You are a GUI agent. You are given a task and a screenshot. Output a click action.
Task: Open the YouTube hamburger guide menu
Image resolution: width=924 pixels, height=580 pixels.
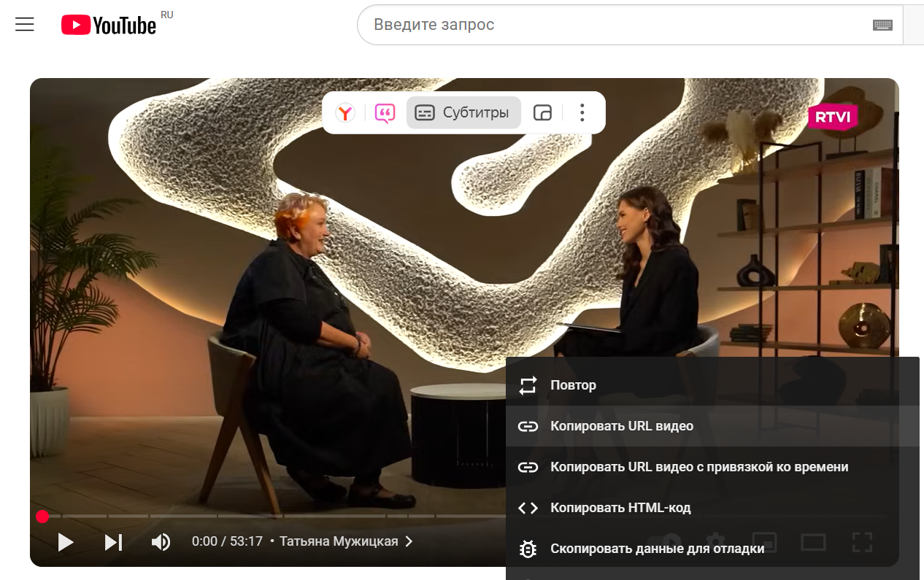25,25
